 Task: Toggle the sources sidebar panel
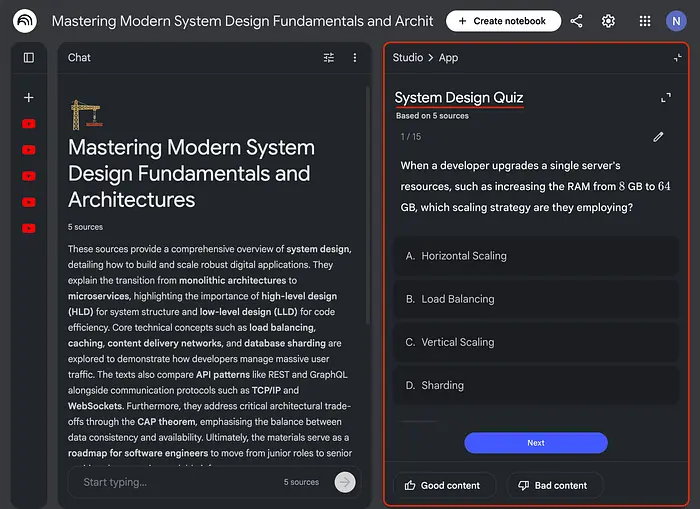click(x=28, y=58)
